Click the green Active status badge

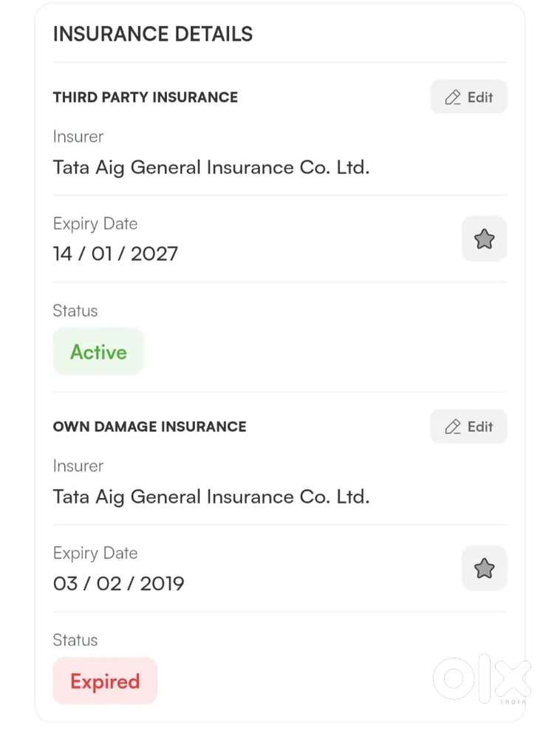coord(98,352)
